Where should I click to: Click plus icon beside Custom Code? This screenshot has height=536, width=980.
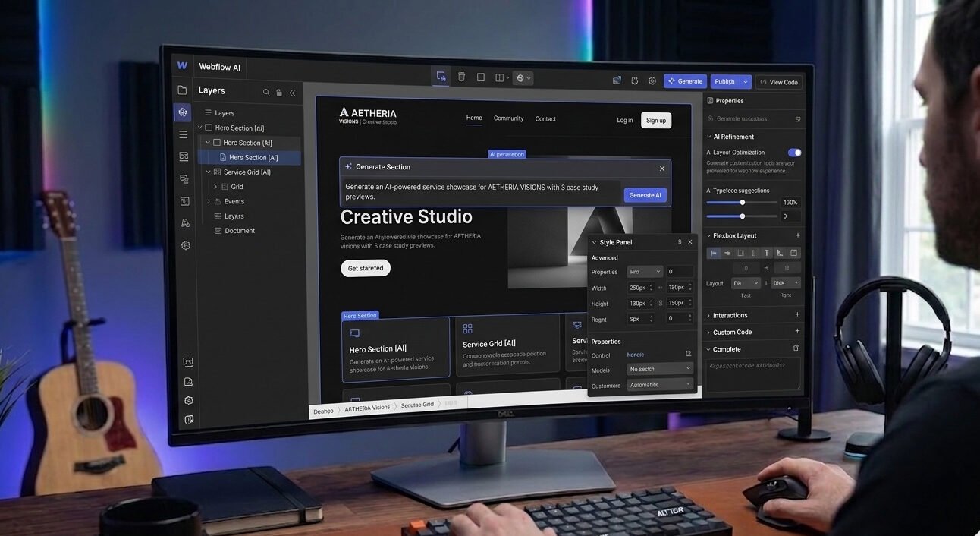[x=797, y=331]
